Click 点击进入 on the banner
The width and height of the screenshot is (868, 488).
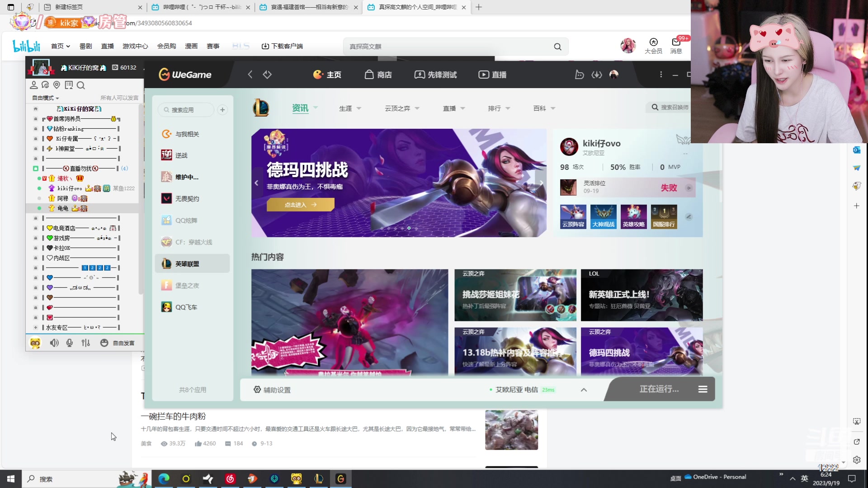coord(301,205)
